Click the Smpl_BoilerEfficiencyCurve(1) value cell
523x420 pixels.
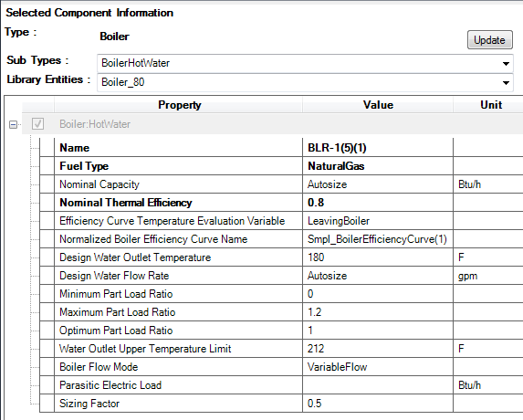pos(378,239)
